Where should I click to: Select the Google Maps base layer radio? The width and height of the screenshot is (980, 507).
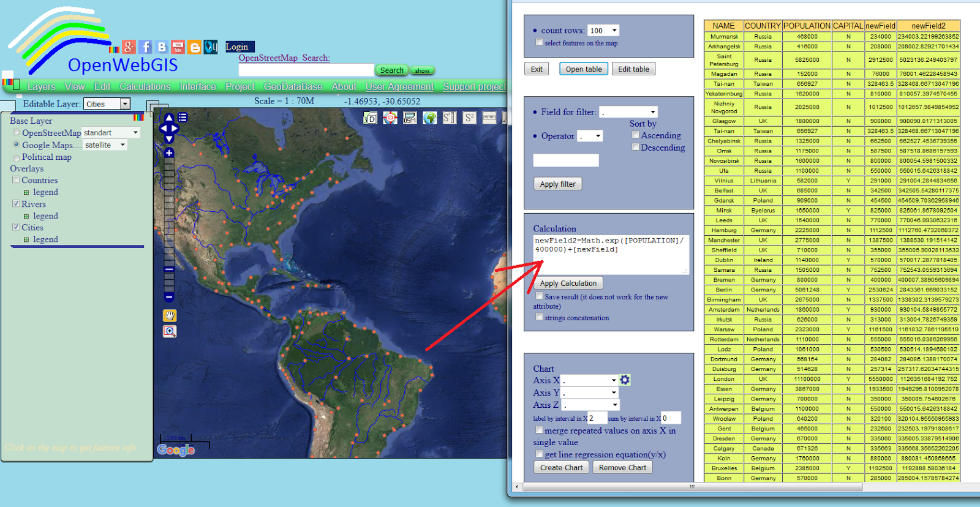pos(17,145)
